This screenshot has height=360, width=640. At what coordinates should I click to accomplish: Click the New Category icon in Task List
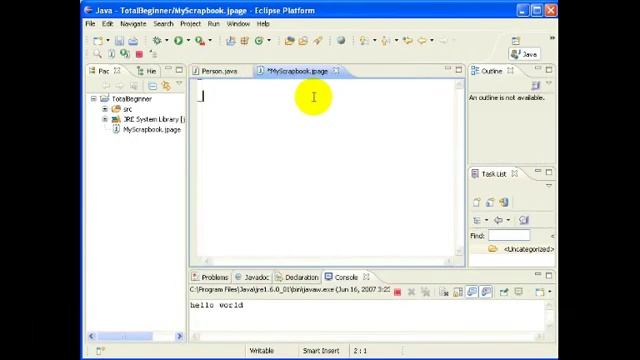490,202
